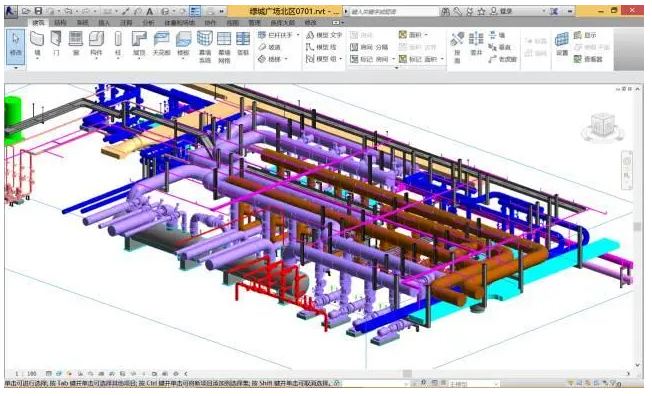Viewport: 652px width, 396px height.
Task: Click the horizontal scrollbar thumb below the view
Action: (407, 374)
